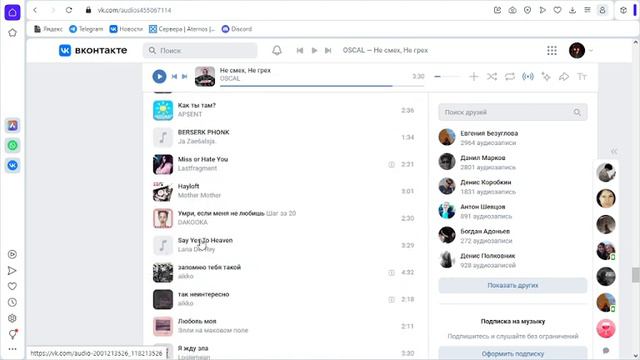Open the pink chat bubble at sidebar bottom
The width and height of the screenshot is (640, 360).
[x=606, y=329]
